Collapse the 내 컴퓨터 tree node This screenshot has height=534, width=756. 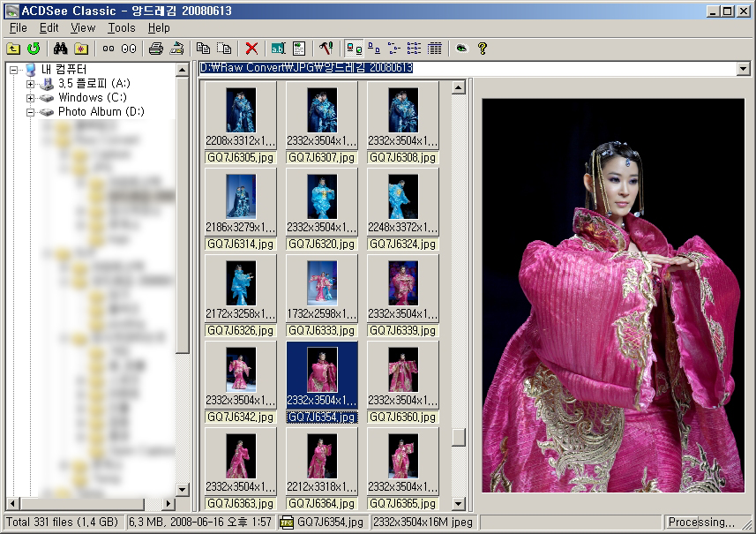click(x=14, y=70)
